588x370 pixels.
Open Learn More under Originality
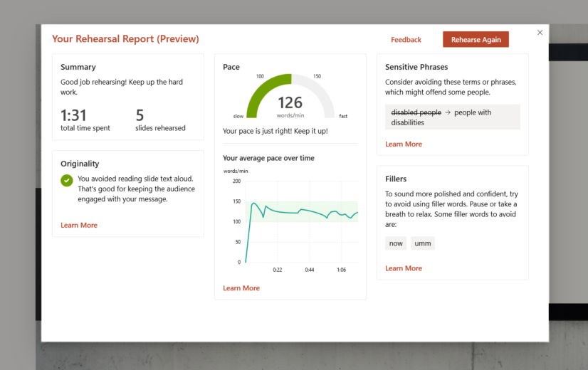pyautogui.click(x=79, y=226)
